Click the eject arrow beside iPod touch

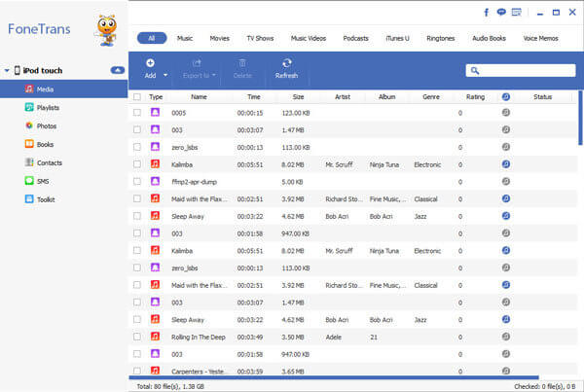point(117,71)
